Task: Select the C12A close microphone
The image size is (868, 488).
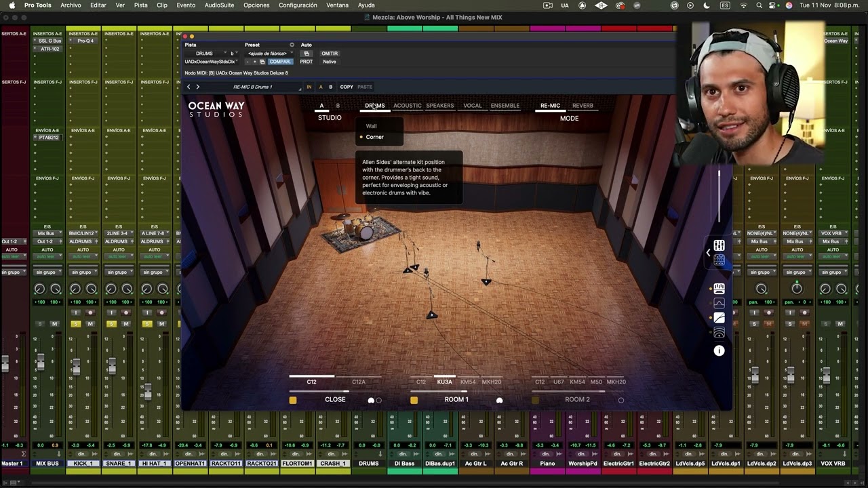Action: [x=359, y=382]
